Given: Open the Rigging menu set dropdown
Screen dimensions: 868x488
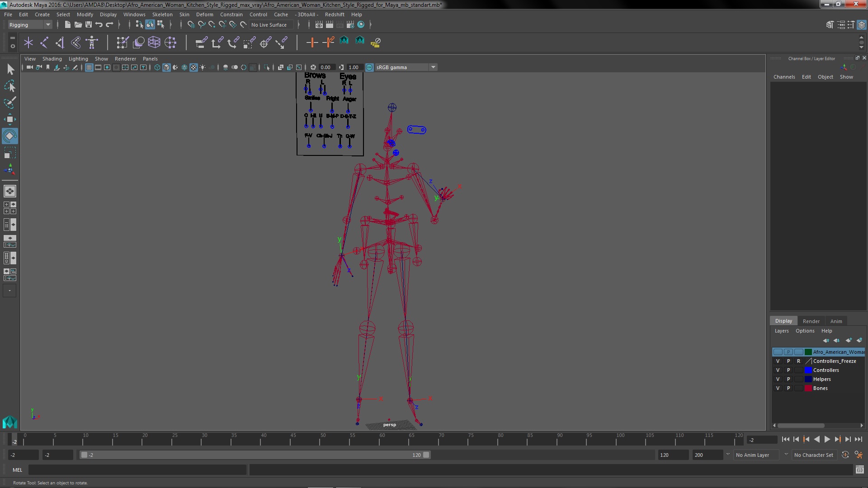Looking at the screenshot, I should (x=30, y=25).
